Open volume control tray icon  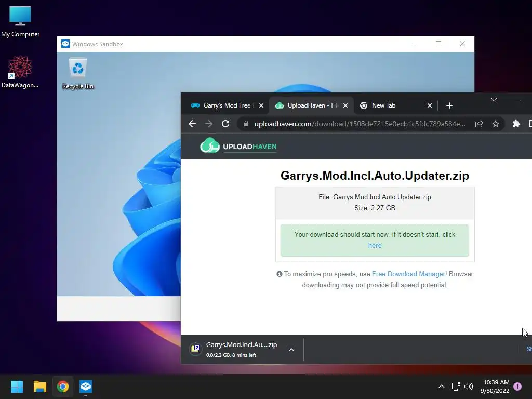469,387
